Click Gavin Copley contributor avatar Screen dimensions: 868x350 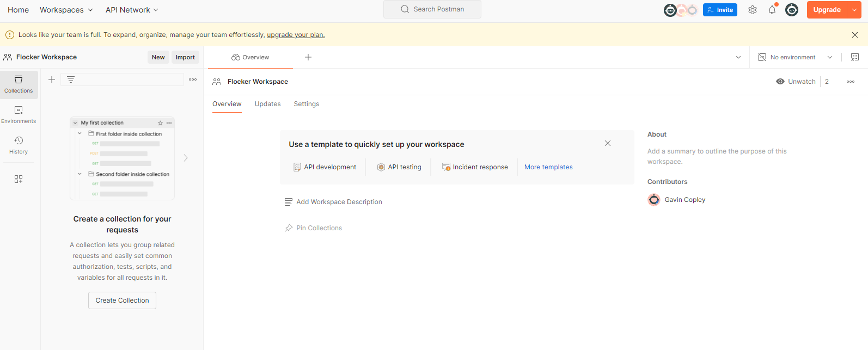click(654, 200)
